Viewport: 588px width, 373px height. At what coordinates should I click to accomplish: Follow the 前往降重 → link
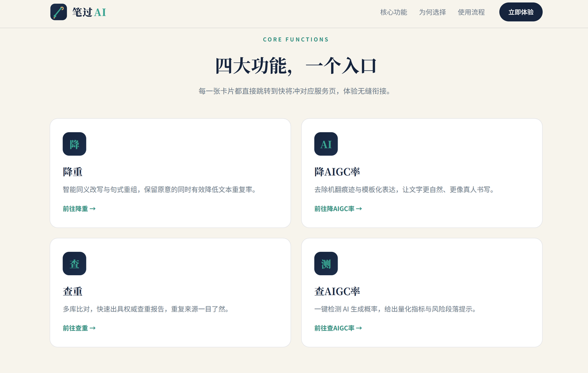79,209
